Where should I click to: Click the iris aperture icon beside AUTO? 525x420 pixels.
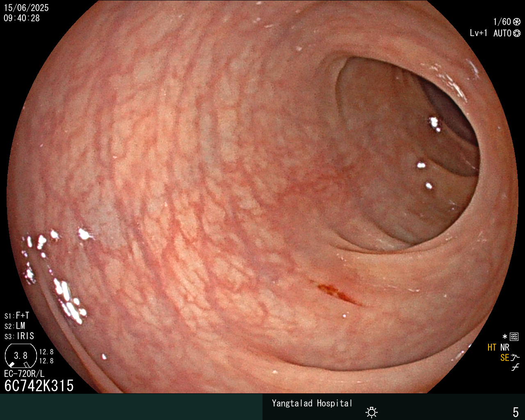[517, 33]
